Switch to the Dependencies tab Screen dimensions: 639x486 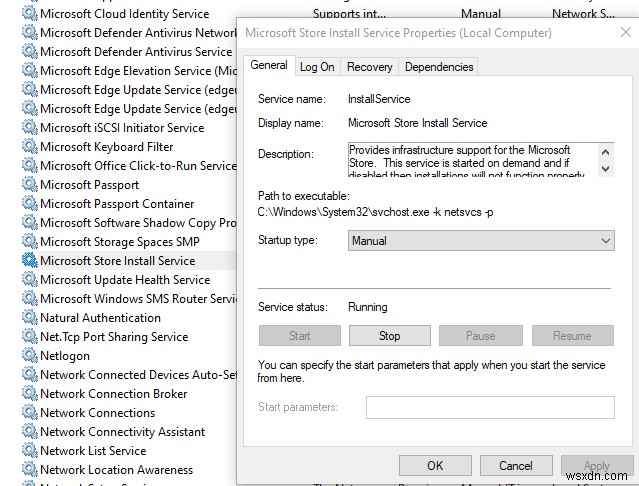tap(438, 67)
